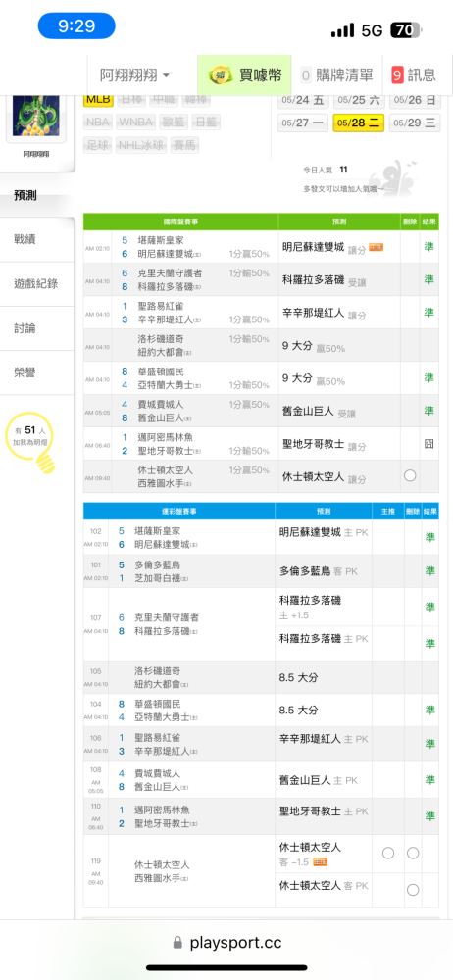Screen dimensions: 453x980
Task: Tap the cellular signal bars icon
Action: pyautogui.click(x=342, y=30)
